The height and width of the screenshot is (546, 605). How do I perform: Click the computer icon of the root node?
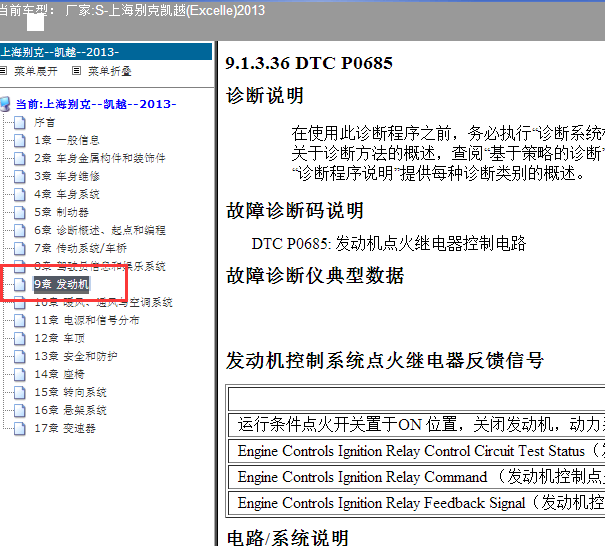click(5, 104)
